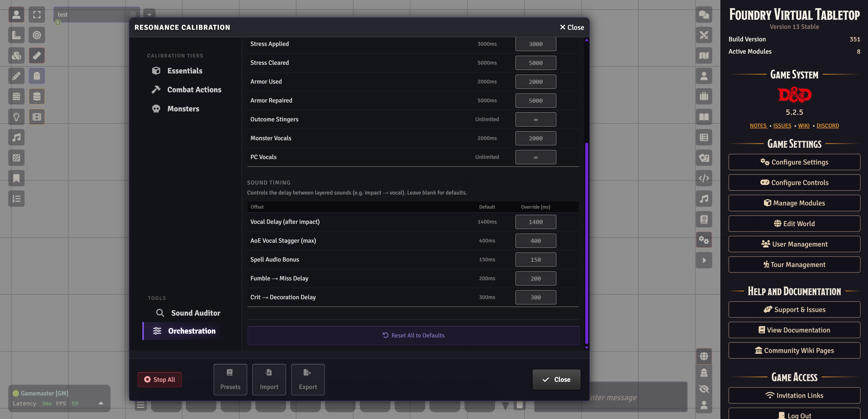
Task: Click the ruler measure tool
Action: click(x=37, y=55)
